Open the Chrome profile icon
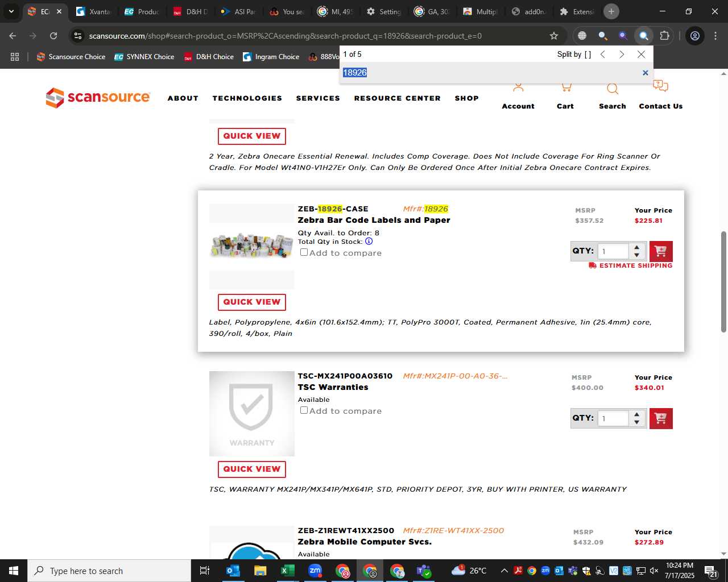This screenshot has height=582, width=728. 694,36
